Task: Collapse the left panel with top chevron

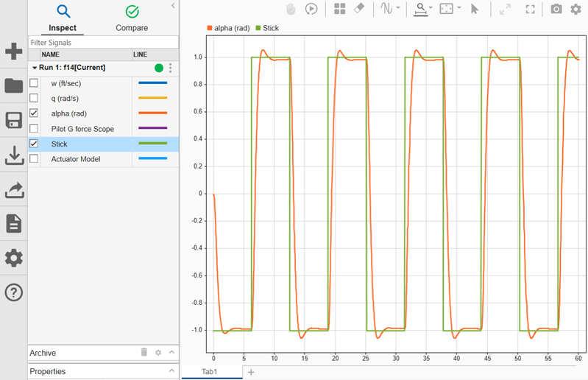Action: pyautogui.click(x=173, y=6)
